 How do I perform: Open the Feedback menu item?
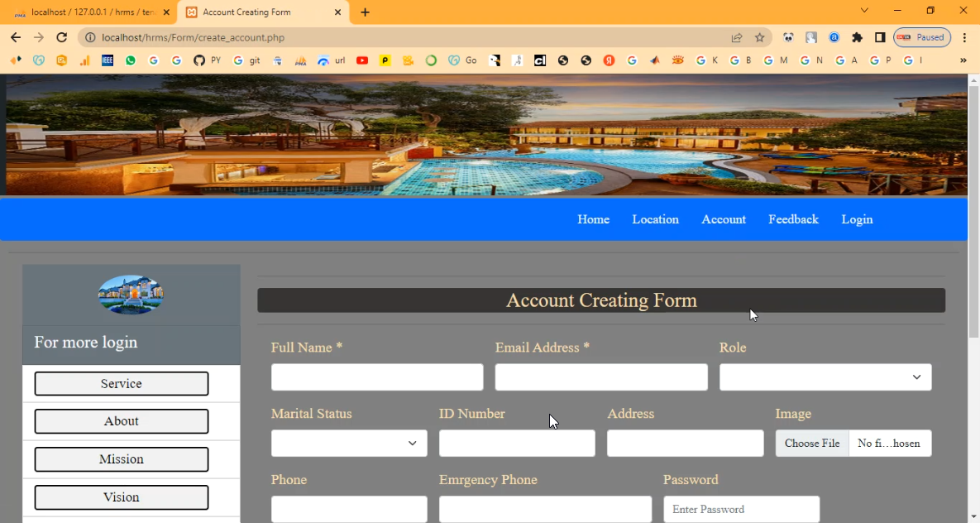pos(793,219)
